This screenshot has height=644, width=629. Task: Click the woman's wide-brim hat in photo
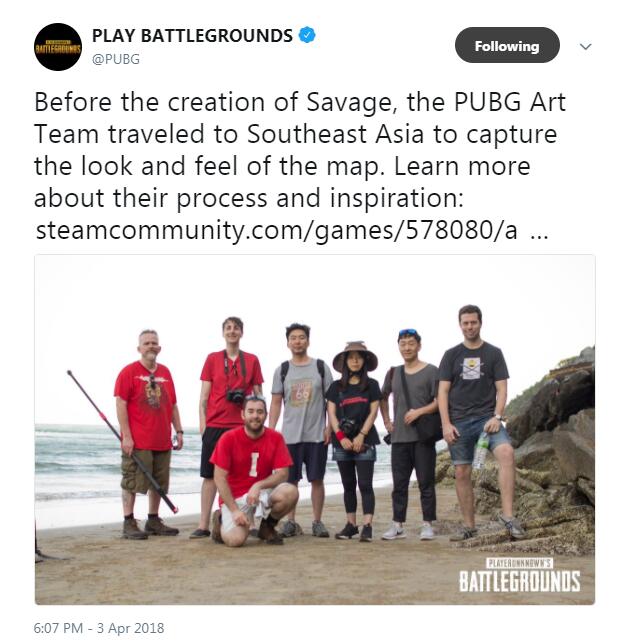(355, 356)
